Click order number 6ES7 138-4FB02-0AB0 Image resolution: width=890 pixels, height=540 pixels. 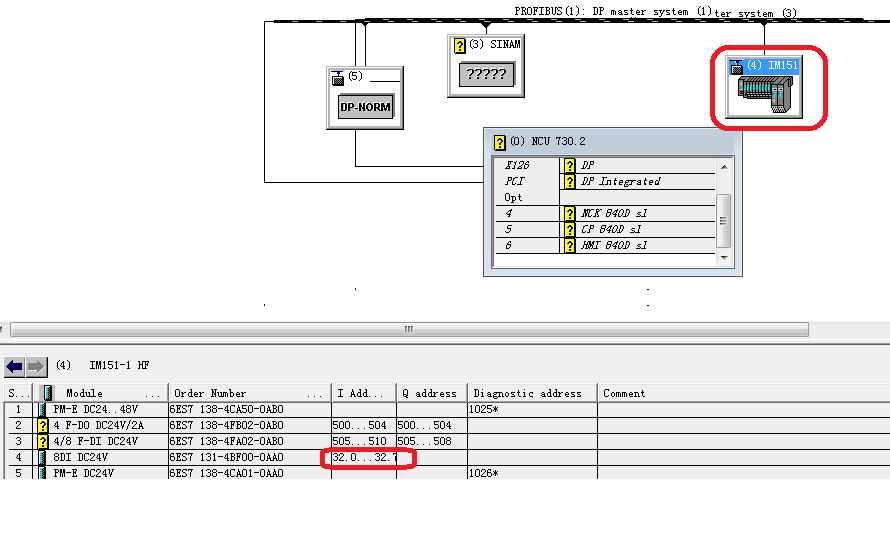[x=226, y=425]
